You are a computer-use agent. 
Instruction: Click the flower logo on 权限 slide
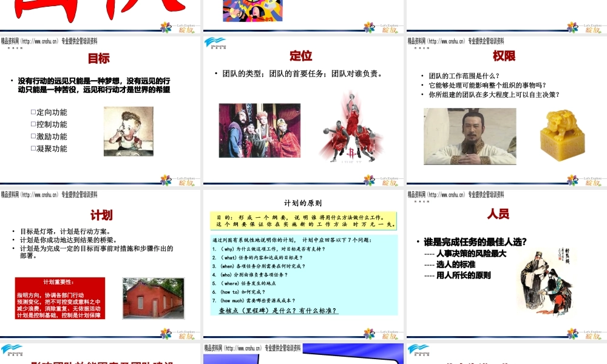coord(572,180)
